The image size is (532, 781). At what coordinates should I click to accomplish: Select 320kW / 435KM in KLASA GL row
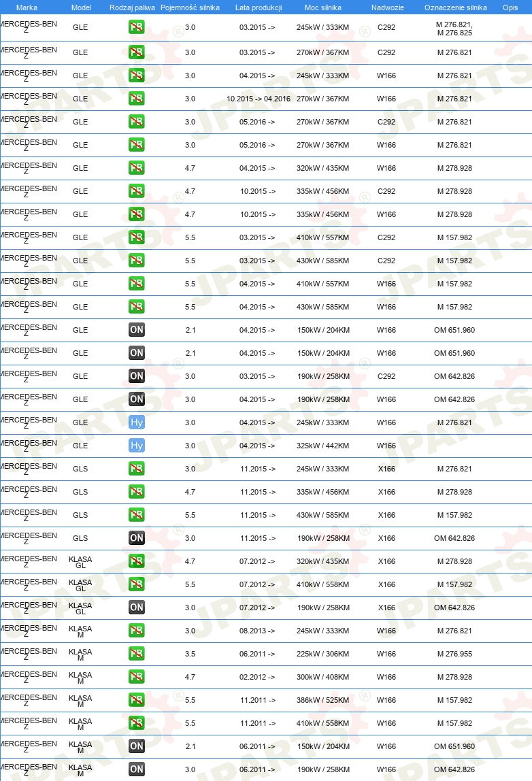point(322,561)
